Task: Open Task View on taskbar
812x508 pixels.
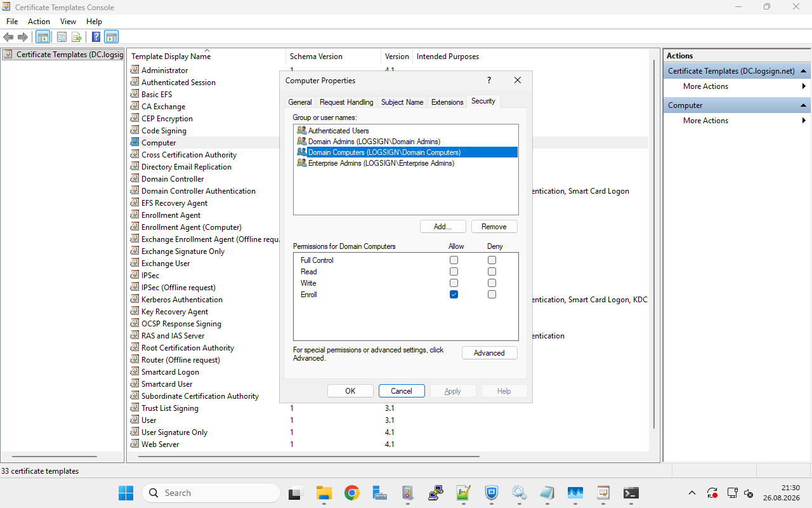Action: coord(296,493)
